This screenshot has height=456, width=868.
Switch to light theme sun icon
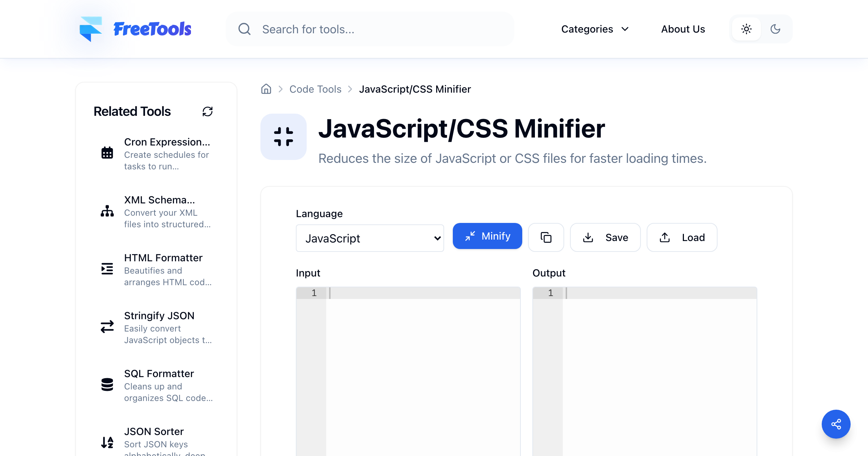tap(746, 29)
